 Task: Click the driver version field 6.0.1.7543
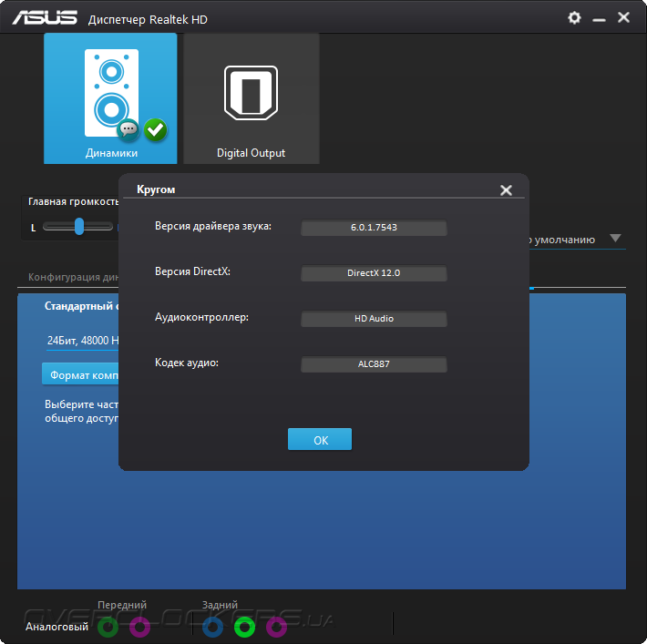pyautogui.click(x=374, y=228)
